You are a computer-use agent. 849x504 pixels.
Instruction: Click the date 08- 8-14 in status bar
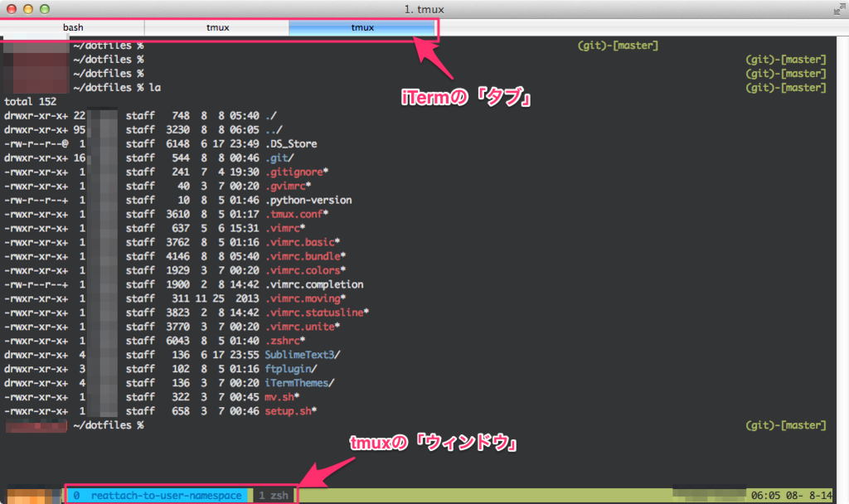click(x=809, y=496)
